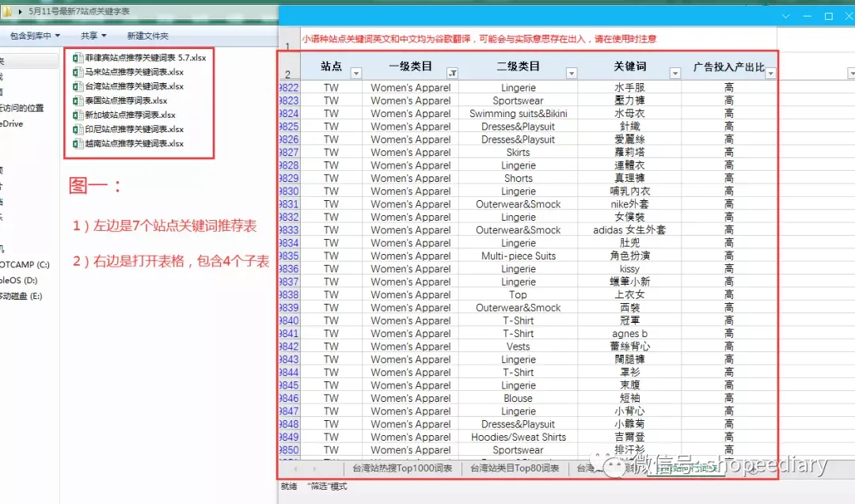
Task: Click the 关键词 column header cell
Action: 629,66
